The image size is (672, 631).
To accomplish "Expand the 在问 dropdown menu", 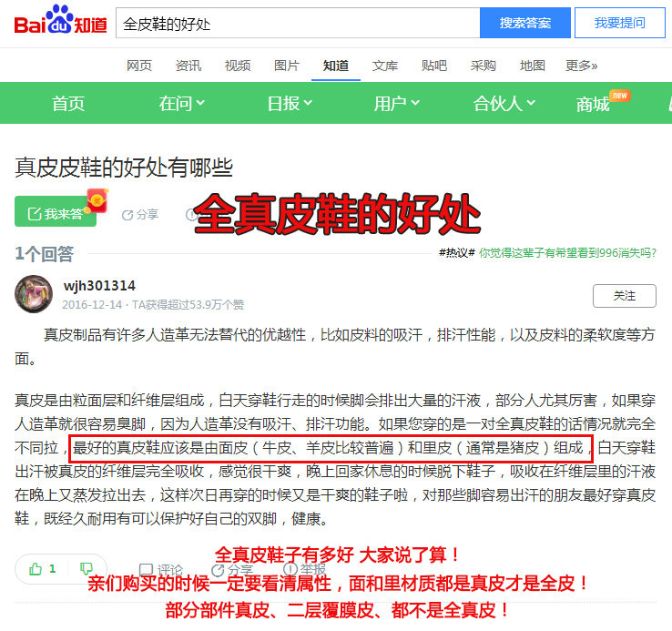I will tap(182, 103).
